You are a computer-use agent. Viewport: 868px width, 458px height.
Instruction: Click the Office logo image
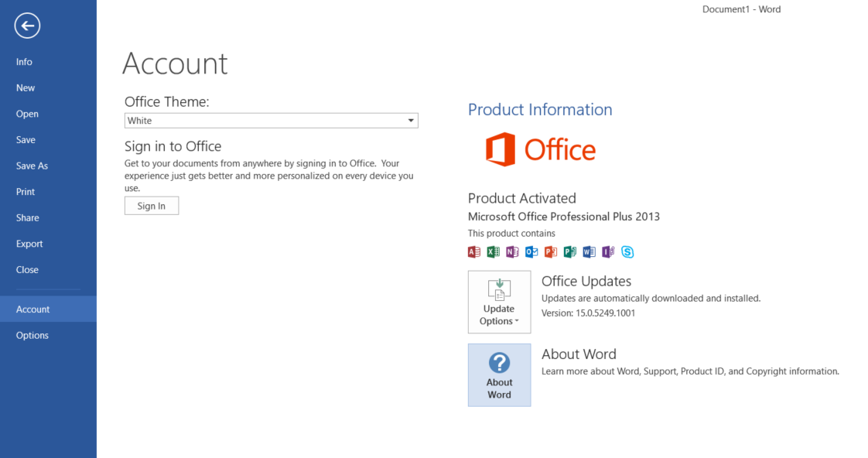click(540, 149)
